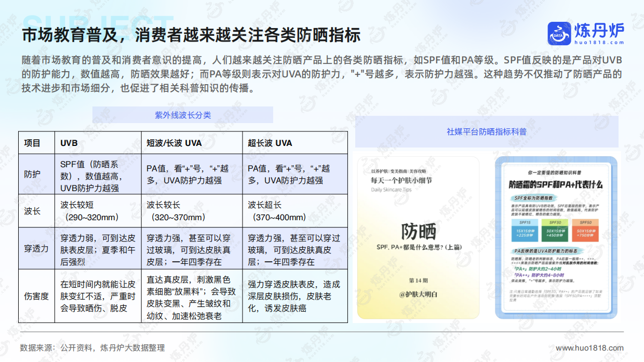Select the 社媒平台防晒指标科普 caption bar
The image size is (644, 362).
coord(487,132)
